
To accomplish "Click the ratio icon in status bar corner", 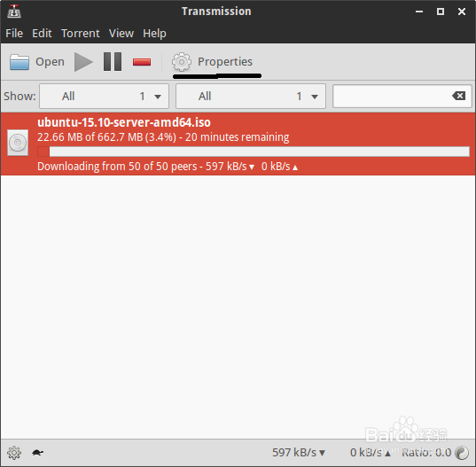I will (x=462, y=453).
